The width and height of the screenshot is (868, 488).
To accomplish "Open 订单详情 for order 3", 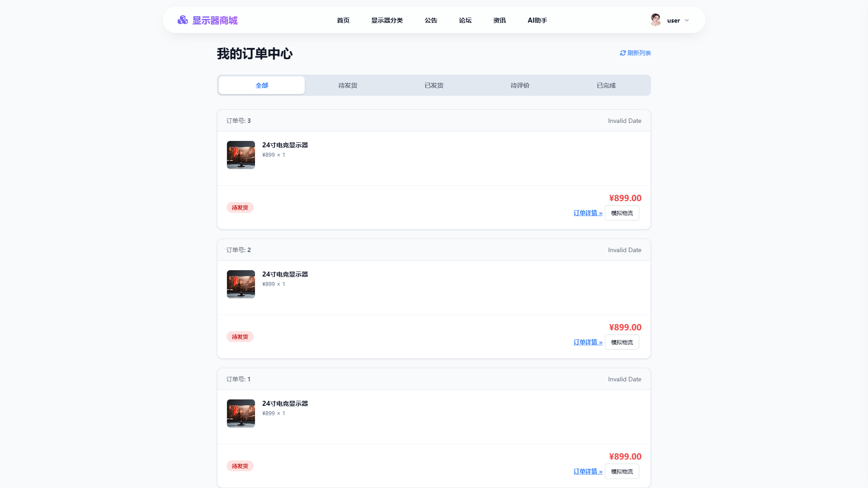I will point(588,213).
